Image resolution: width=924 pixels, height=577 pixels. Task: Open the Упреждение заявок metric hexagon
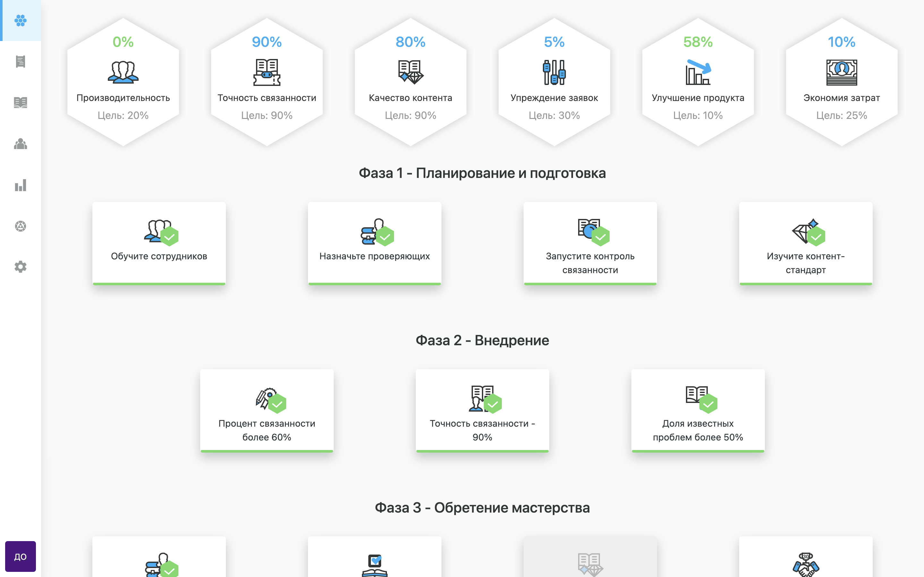tap(554, 80)
